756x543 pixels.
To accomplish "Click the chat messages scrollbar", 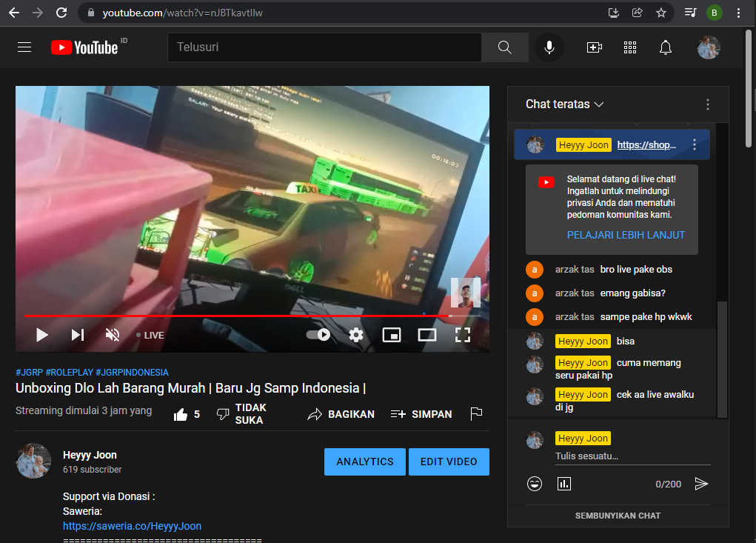I will pyautogui.click(x=722, y=359).
